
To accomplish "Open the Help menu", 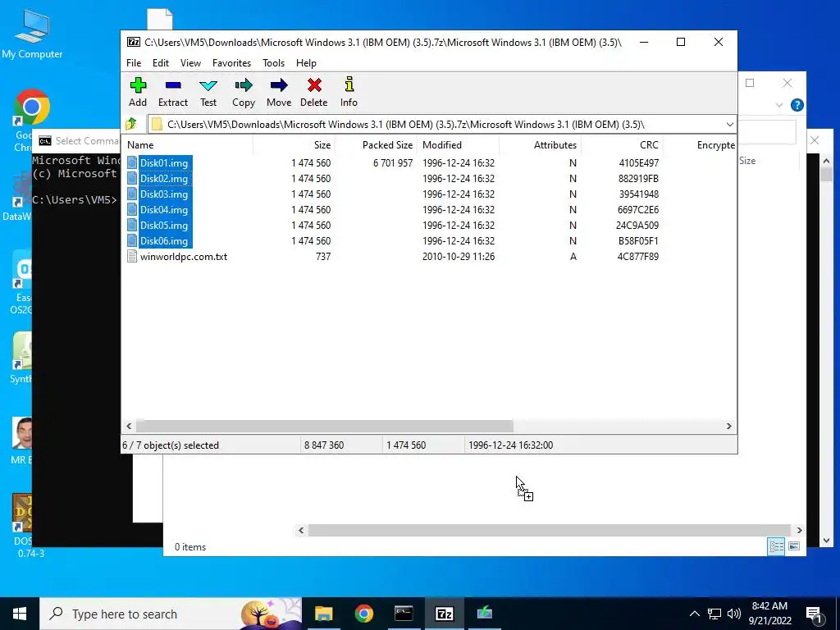I will tap(306, 63).
